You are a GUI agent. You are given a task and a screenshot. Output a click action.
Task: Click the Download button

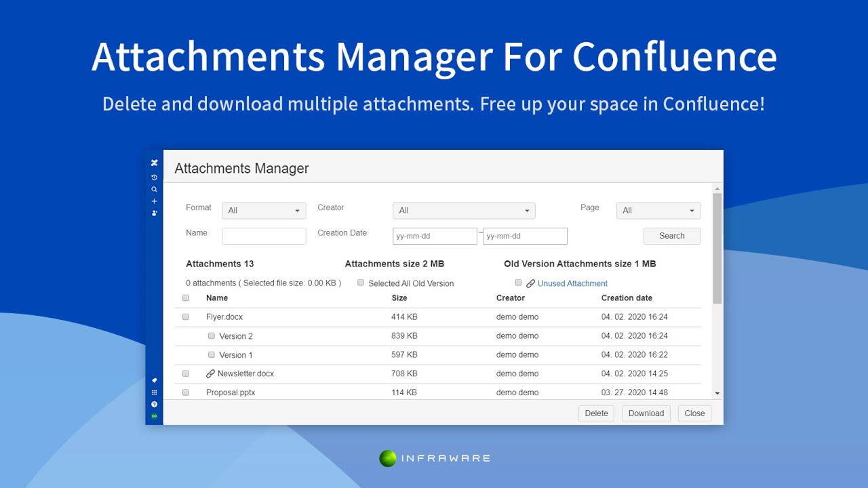(x=646, y=413)
